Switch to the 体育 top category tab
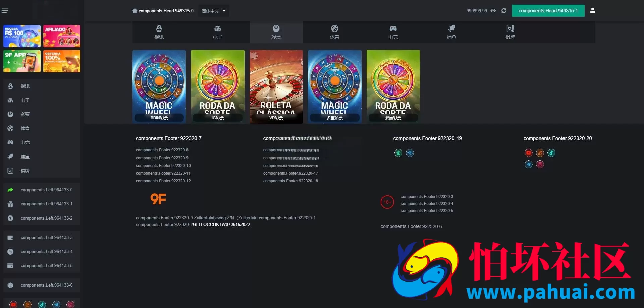The image size is (644, 308). click(x=335, y=32)
